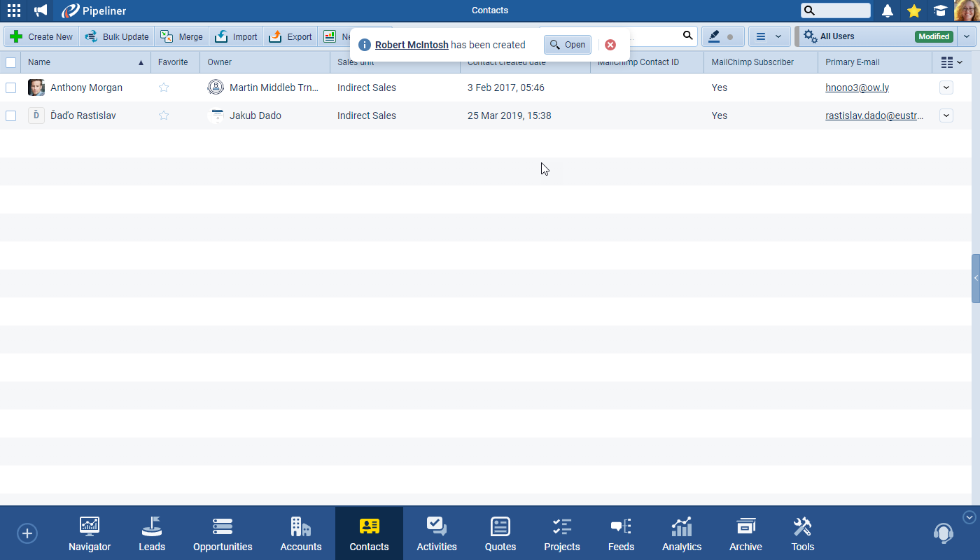The width and height of the screenshot is (980, 560).
Task: Switch to the Analytics tab
Action: (x=681, y=534)
